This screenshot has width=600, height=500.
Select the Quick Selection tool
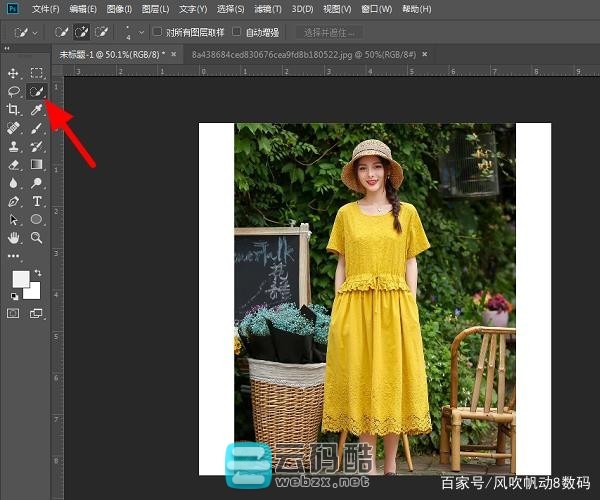pos(36,91)
